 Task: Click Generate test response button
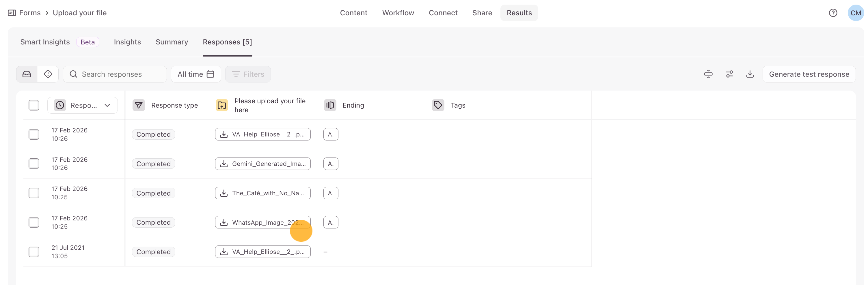point(809,74)
